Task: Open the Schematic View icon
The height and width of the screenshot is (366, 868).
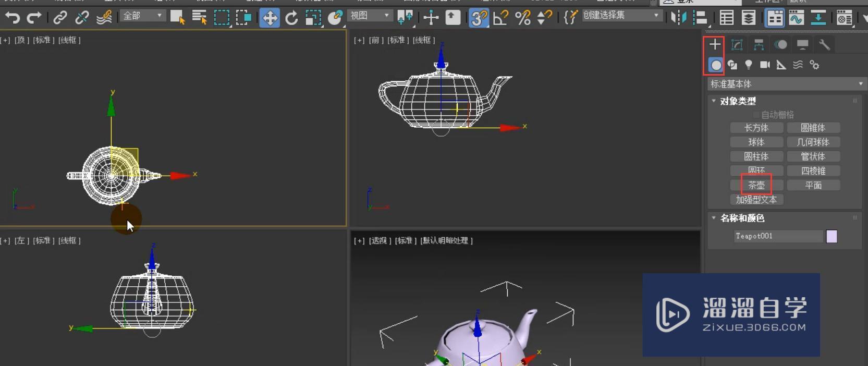Action: tap(818, 18)
